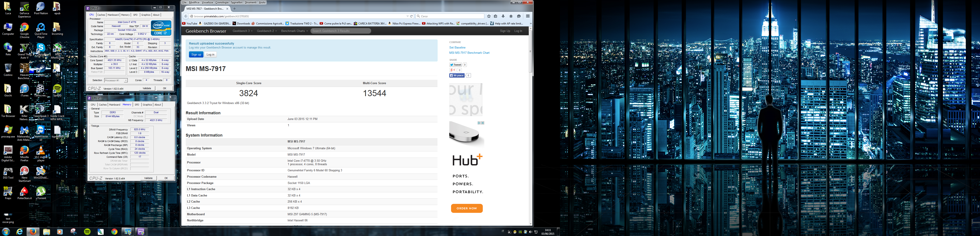Click the blue Sign up button
This screenshot has width=980, height=236.
tap(196, 54)
